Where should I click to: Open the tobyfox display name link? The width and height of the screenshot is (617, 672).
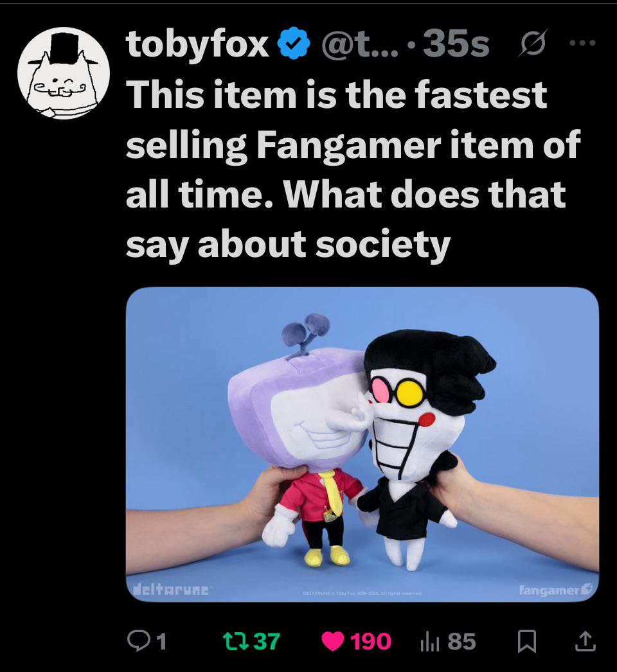(x=197, y=44)
